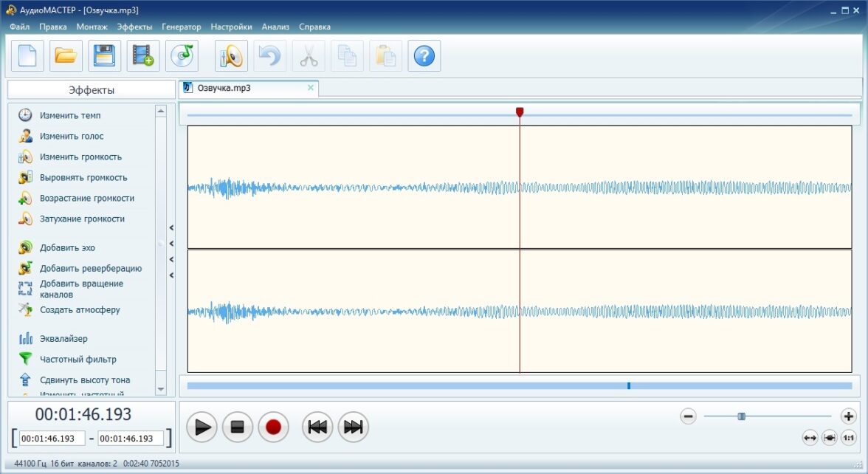Open the Эффекты menu
The image size is (868, 474).
(x=134, y=27)
